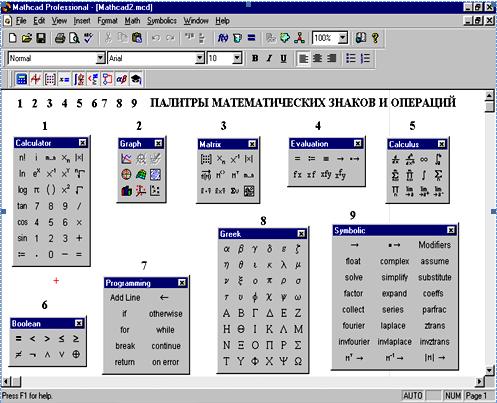Click the vertical scrollbar down arrow

489,370
